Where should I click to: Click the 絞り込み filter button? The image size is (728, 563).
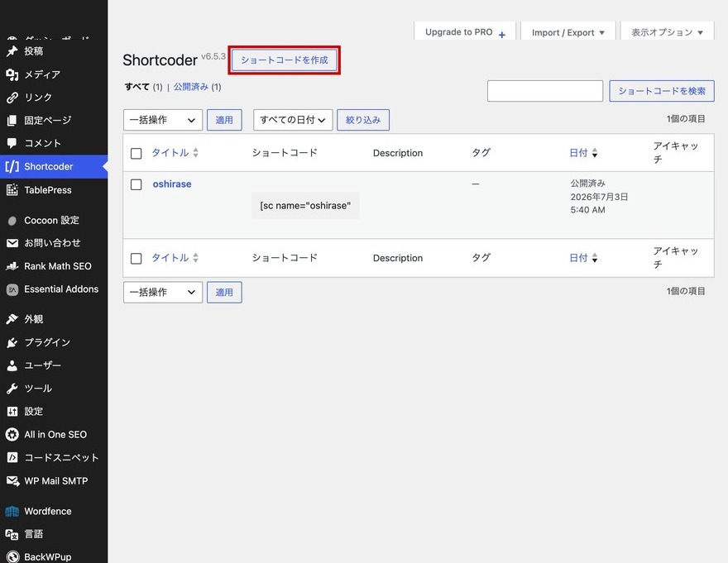363,120
